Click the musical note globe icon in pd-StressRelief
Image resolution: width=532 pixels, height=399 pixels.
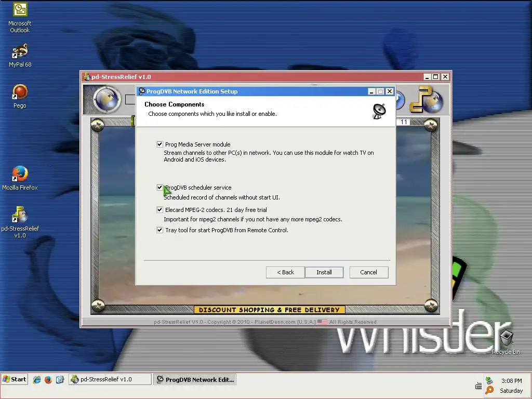[426, 99]
